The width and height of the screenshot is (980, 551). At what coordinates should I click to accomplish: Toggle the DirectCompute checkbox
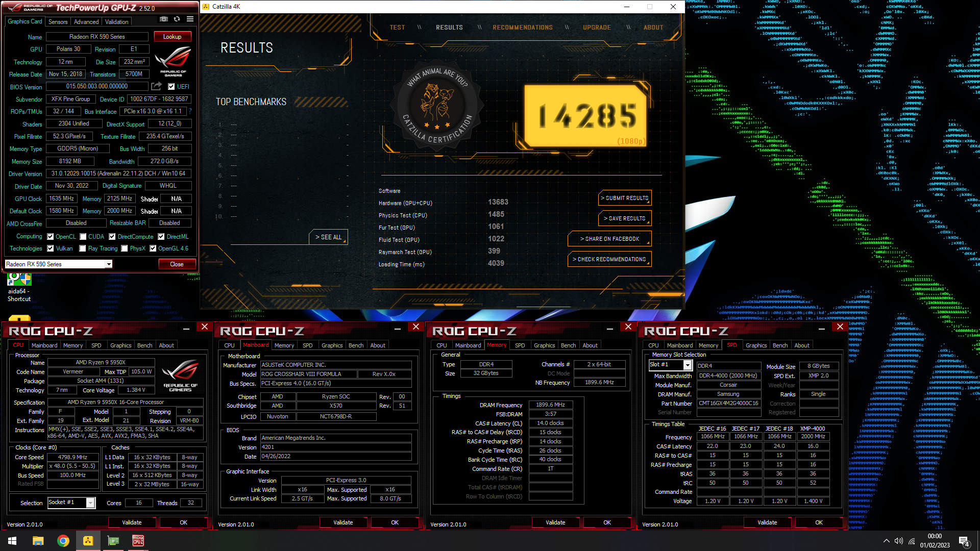[x=112, y=237]
